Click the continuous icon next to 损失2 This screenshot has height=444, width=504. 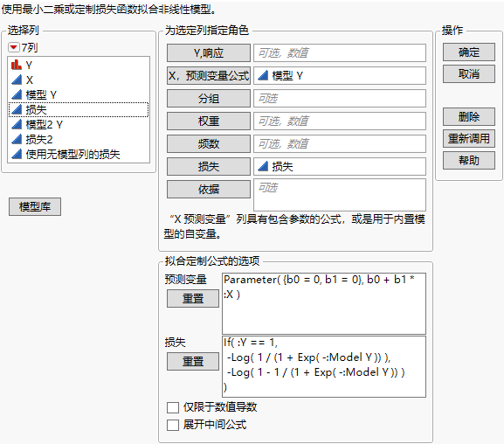tap(17, 139)
